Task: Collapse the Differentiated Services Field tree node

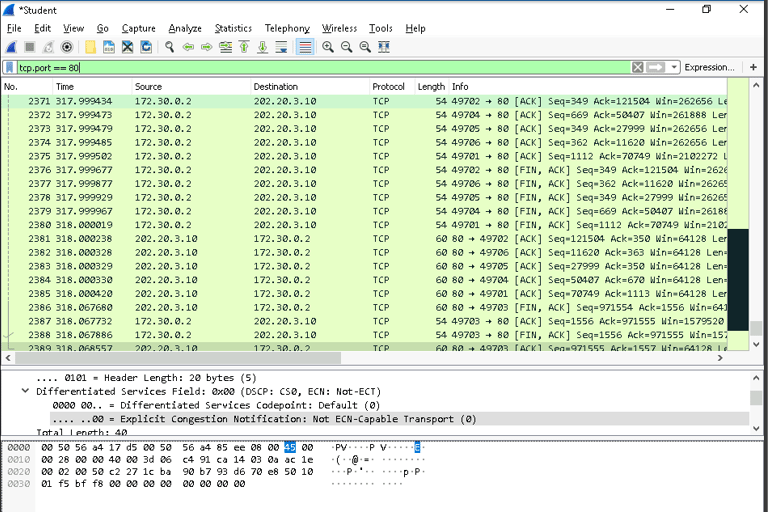Action: click(x=25, y=391)
